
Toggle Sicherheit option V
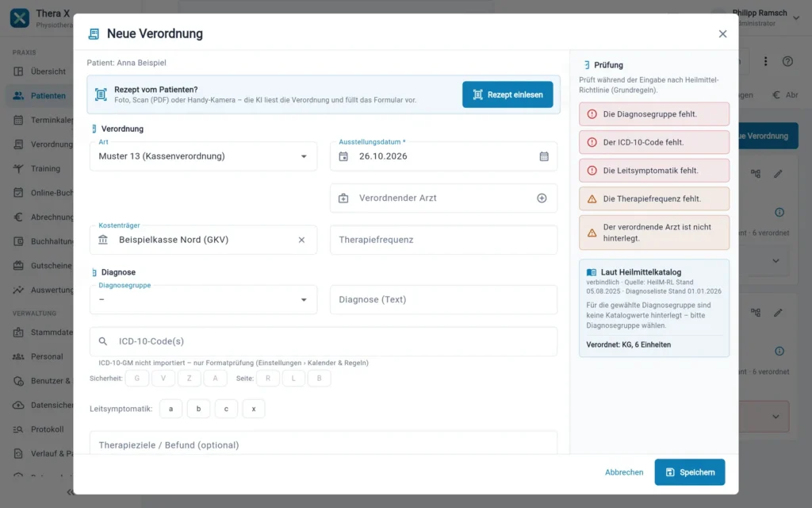163,378
